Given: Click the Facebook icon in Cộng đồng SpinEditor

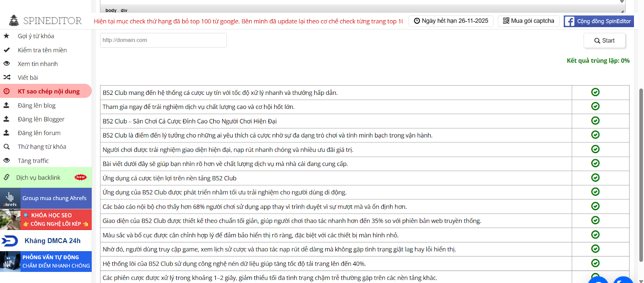Looking at the screenshot, I should point(569,21).
